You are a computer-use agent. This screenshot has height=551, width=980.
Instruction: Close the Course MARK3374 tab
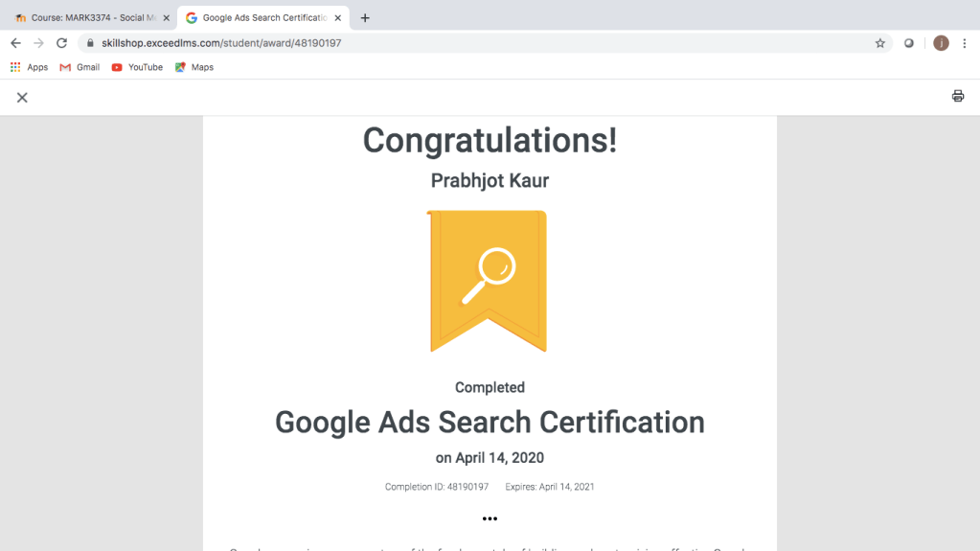pos(164,18)
